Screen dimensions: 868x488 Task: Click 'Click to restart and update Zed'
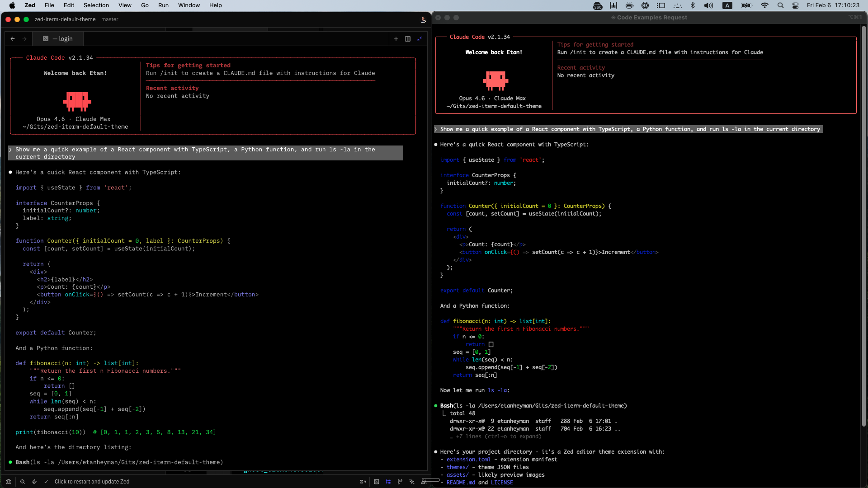coord(92,482)
